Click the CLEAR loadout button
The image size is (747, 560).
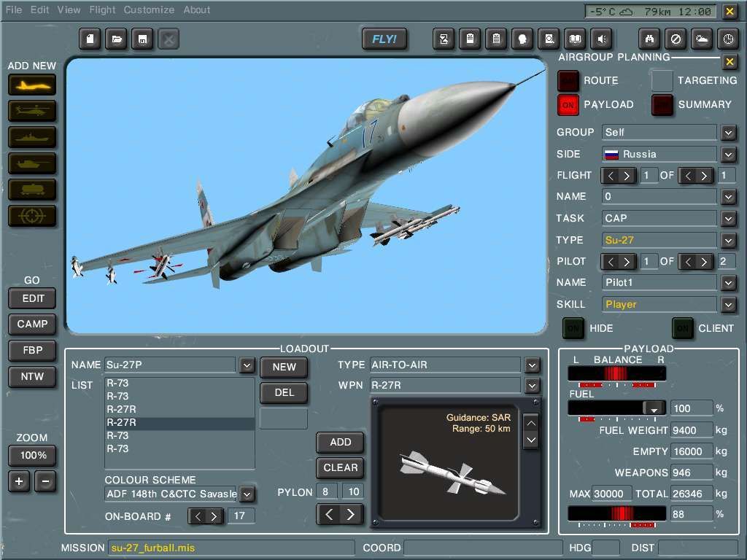(x=340, y=467)
